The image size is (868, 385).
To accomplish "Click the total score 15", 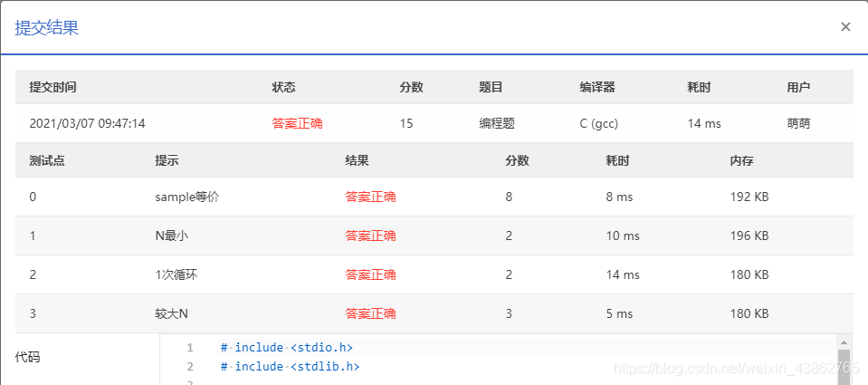I will click(x=406, y=123).
